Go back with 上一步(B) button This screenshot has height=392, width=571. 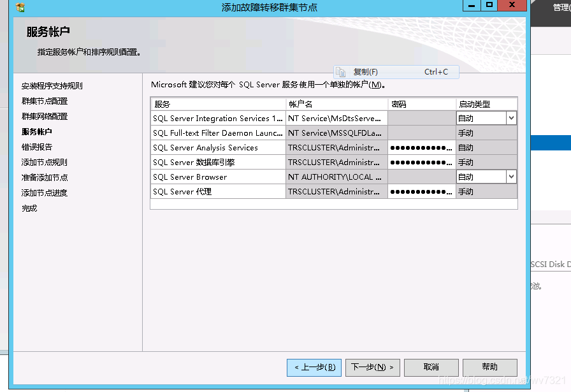click(314, 367)
